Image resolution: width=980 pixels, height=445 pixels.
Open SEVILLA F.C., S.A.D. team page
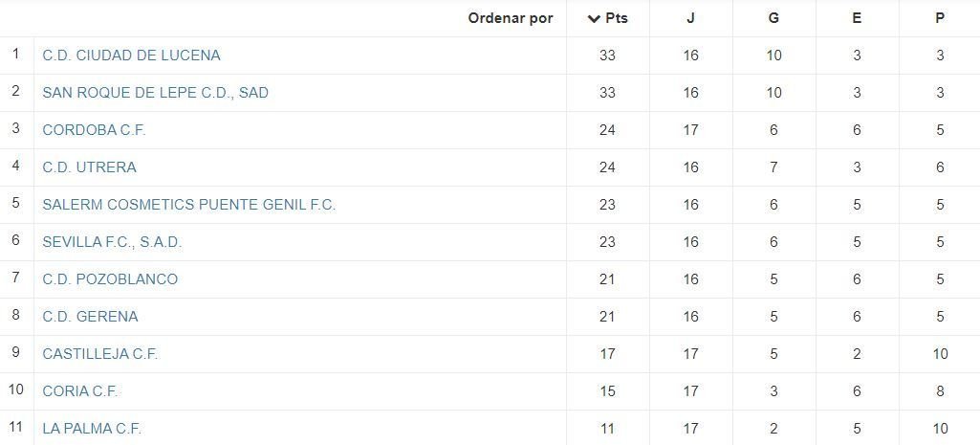pos(113,242)
